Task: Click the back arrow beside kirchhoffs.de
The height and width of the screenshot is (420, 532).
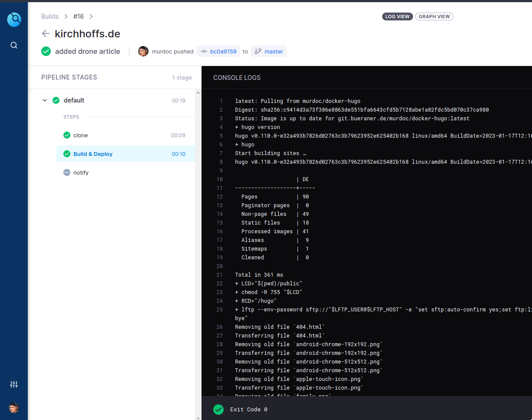Action: pyautogui.click(x=46, y=34)
